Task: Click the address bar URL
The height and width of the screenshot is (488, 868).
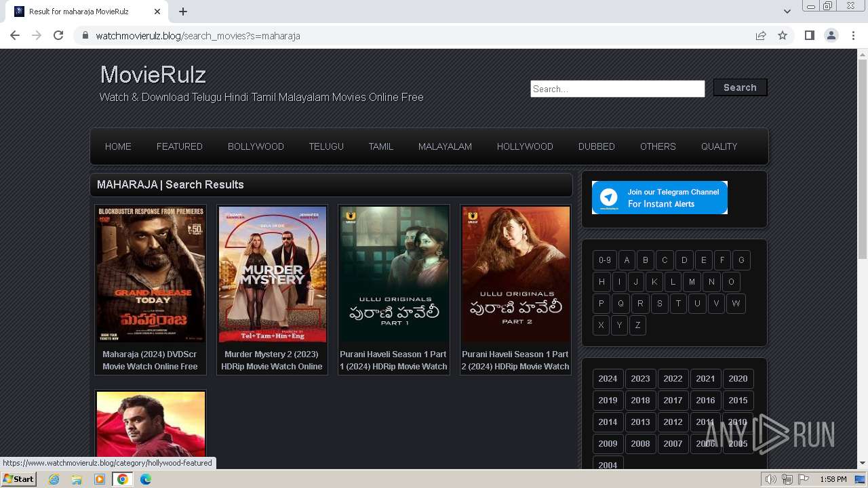Action: (x=198, y=36)
